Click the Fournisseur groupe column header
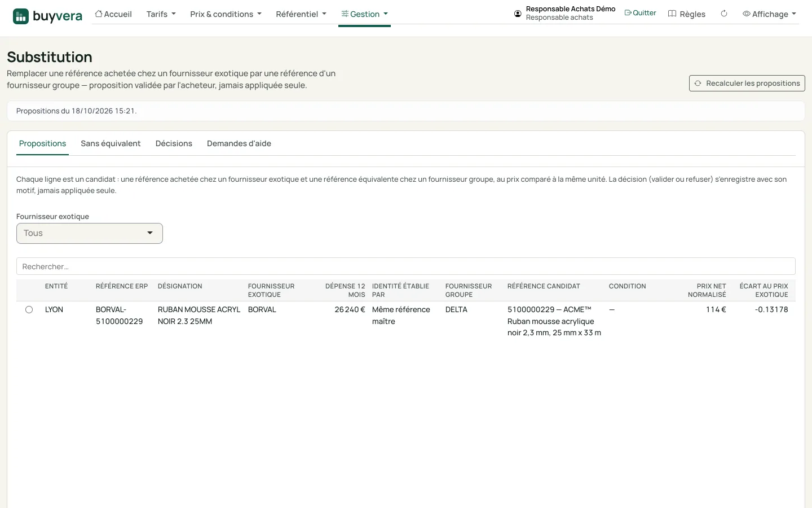The image size is (812, 508). click(x=469, y=290)
